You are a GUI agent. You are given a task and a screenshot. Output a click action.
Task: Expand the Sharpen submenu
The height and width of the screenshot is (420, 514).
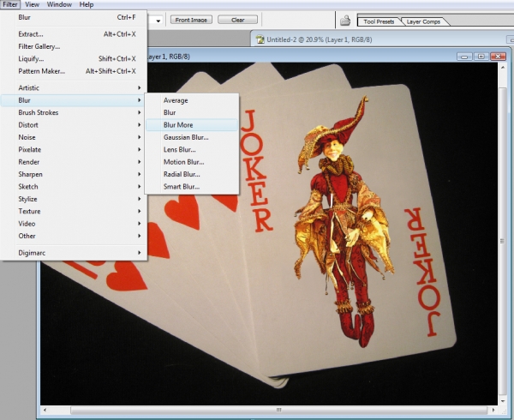pos(74,174)
